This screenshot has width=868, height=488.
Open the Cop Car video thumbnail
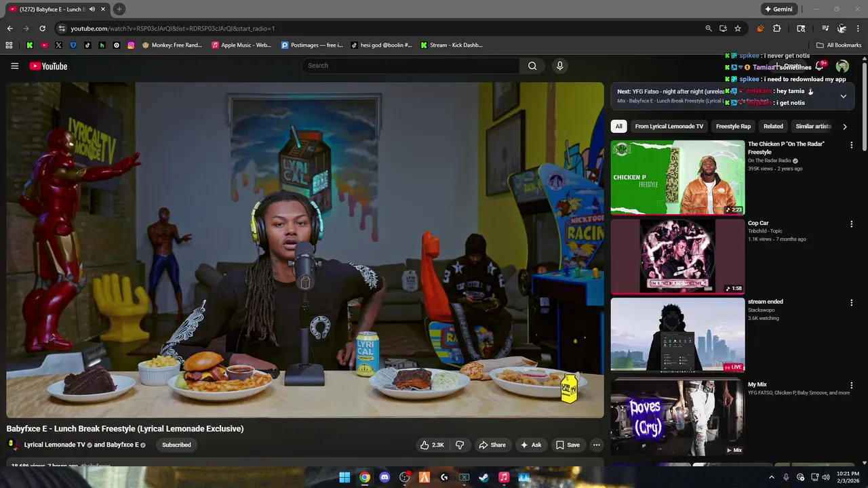coord(677,256)
